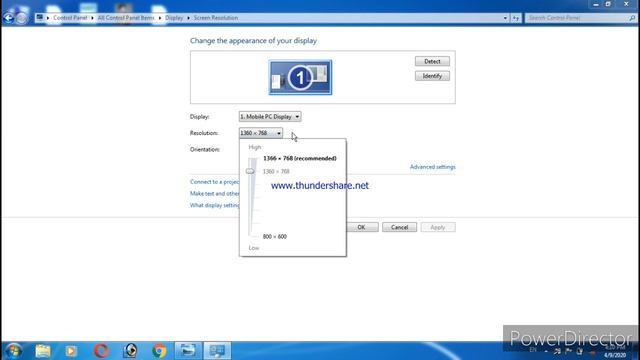
Task: Open Google Chrome from the taskbar
Action: [159, 351]
